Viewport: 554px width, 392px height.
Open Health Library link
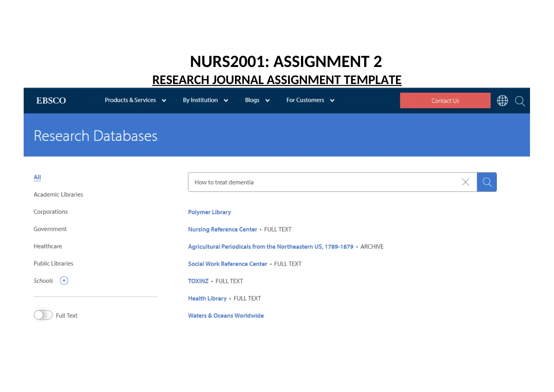point(208,299)
